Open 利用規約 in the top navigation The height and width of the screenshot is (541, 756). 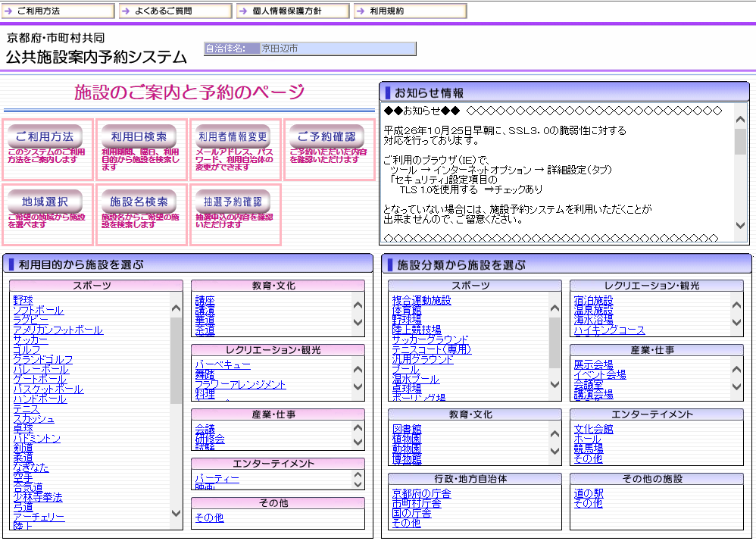click(x=410, y=11)
